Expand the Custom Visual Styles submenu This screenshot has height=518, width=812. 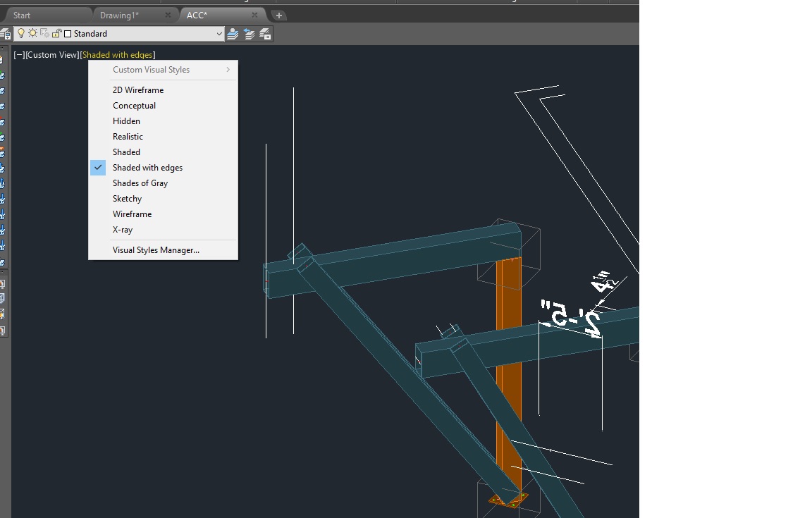pyautogui.click(x=163, y=70)
